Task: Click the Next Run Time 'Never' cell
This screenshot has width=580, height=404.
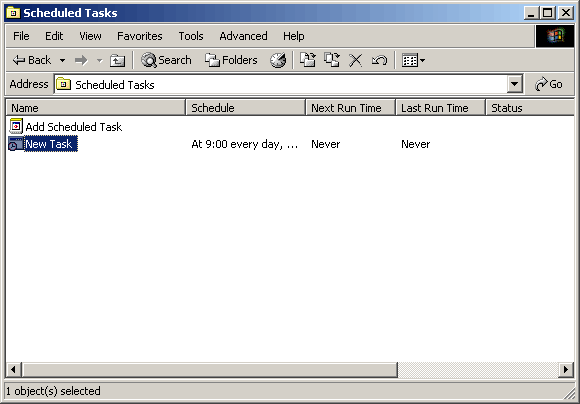Action: [x=326, y=144]
